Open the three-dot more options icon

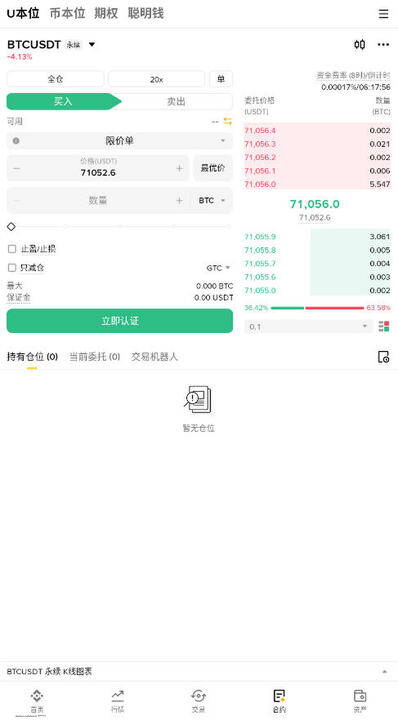[x=383, y=45]
